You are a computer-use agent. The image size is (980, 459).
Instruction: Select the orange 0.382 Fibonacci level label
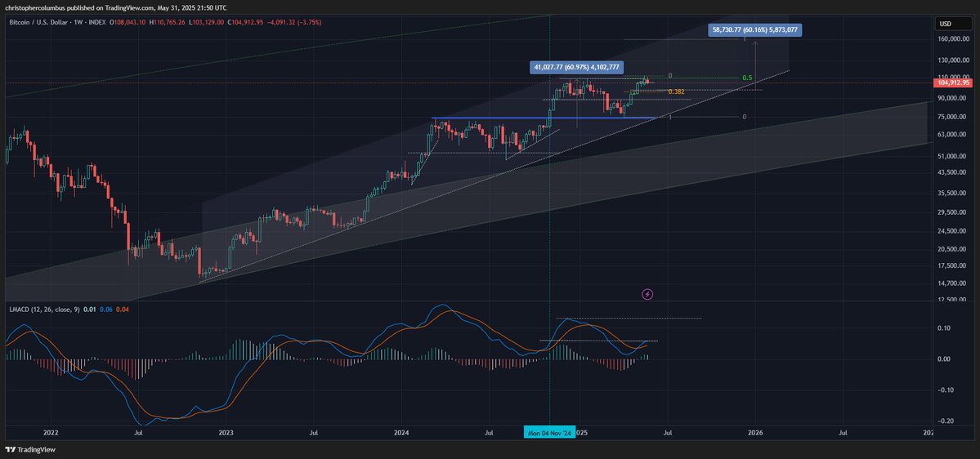(x=676, y=91)
